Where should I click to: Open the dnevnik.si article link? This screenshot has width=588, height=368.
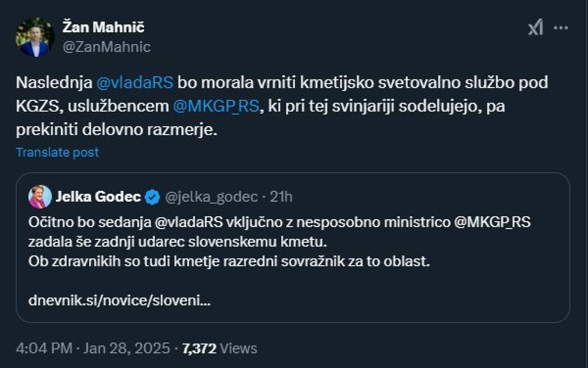(120, 300)
